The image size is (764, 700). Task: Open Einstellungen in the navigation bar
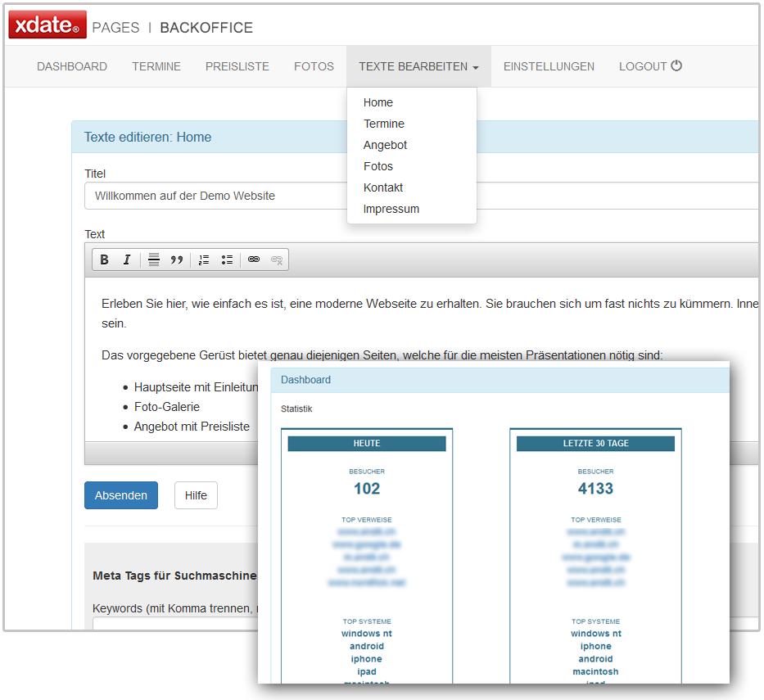click(x=549, y=66)
